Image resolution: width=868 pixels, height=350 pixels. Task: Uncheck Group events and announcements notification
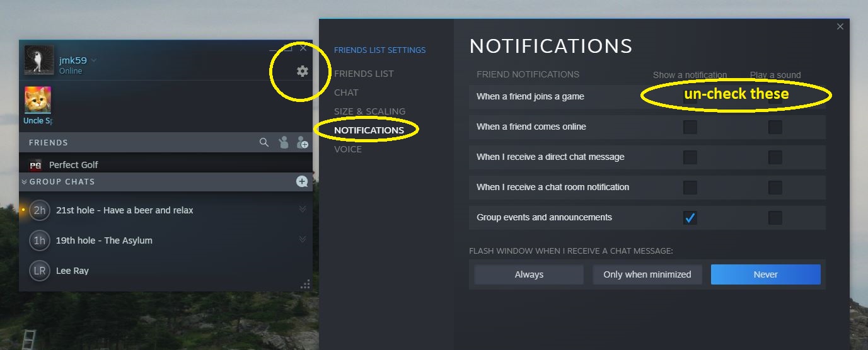tap(690, 218)
